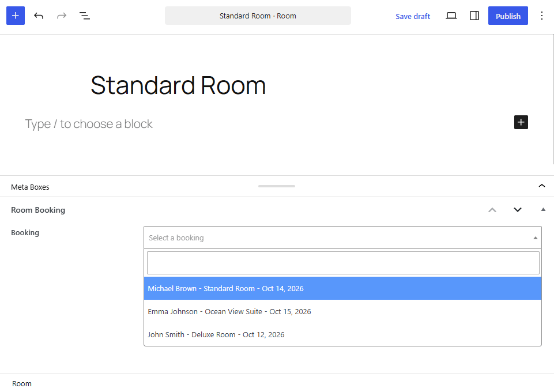Click the redo arrow icon
The width and height of the screenshot is (554, 392).
(62, 16)
